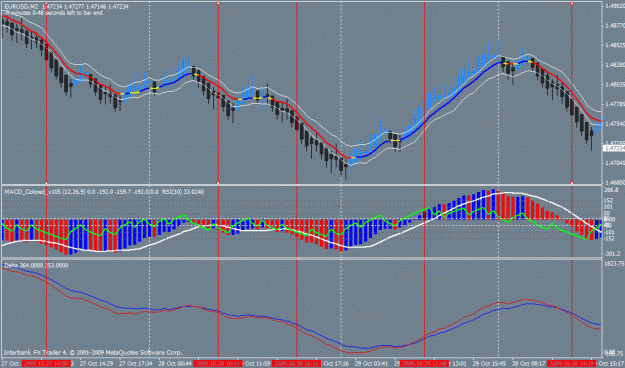Click the 27 Oct 14:29 time label
The image size is (625, 368).
click(x=96, y=364)
